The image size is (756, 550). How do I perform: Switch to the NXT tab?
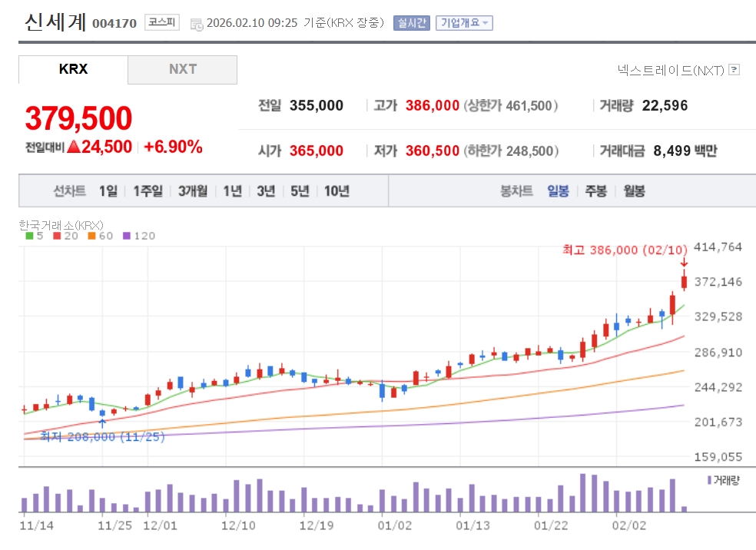(182, 69)
